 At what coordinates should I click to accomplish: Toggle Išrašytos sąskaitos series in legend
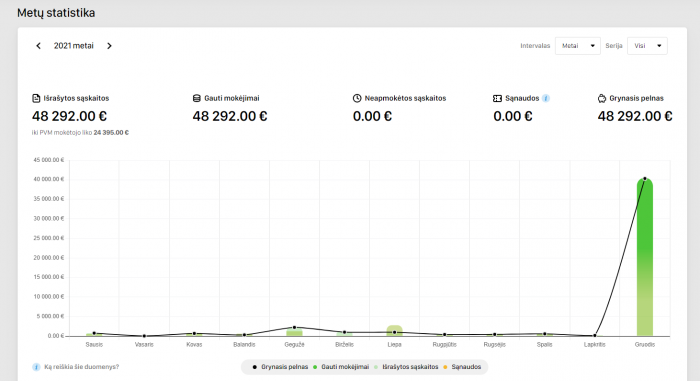(x=406, y=367)
